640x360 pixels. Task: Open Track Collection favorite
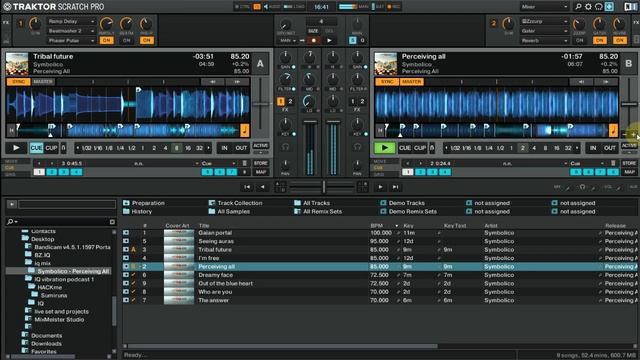[240, 203]
